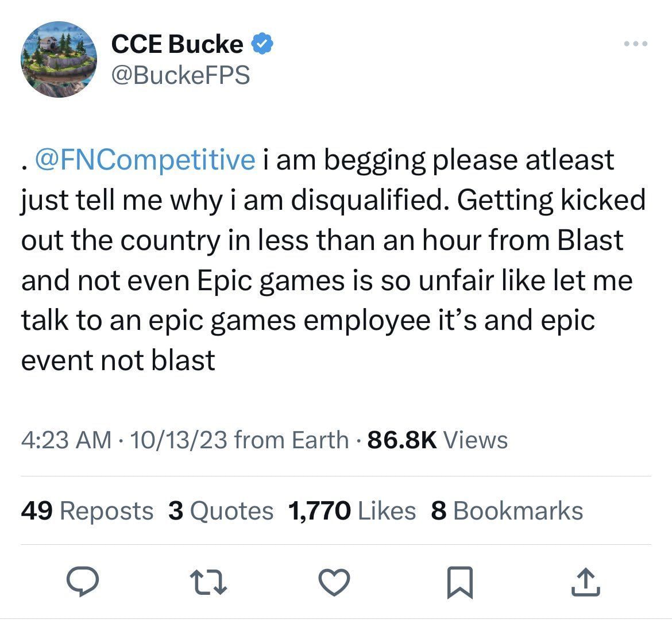Click the display name CCE Bucke

[176, 43]
